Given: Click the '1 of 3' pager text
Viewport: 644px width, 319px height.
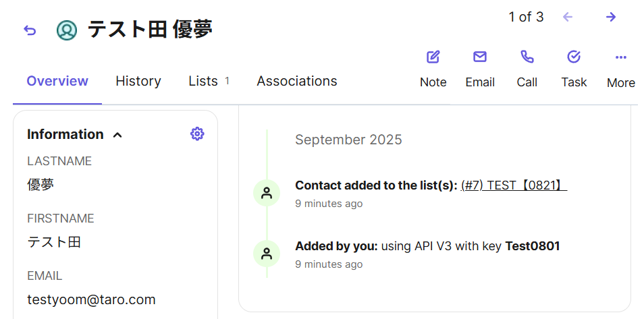Looking at the screenshot, I should click(526, 17).
